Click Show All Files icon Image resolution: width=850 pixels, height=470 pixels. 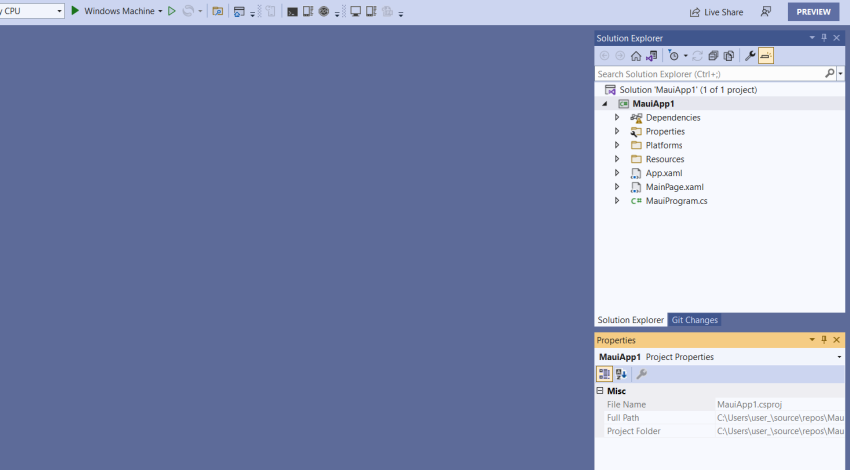click(x=729, y=56)
